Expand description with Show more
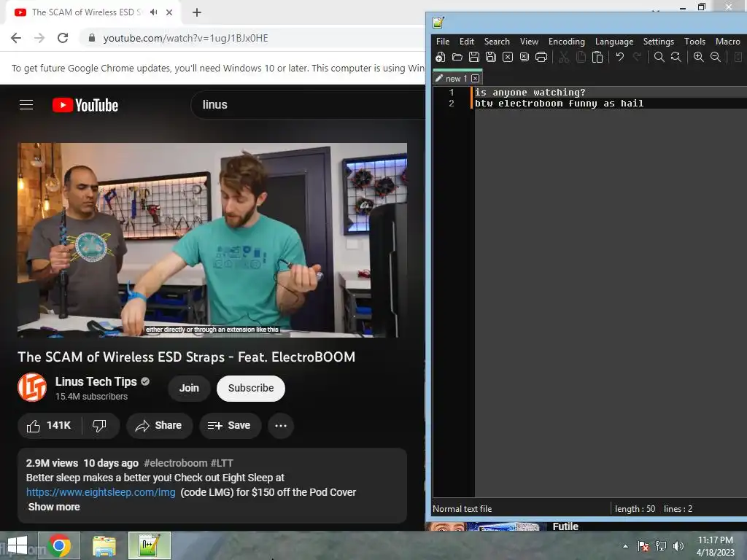 [54, 507]
